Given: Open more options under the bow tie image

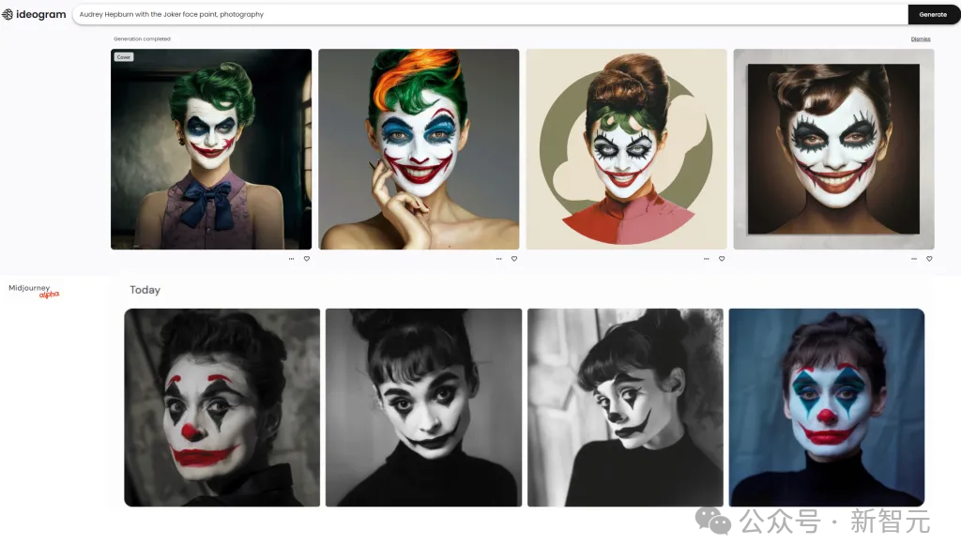Looking at the screenshot, I should point(291,259).
